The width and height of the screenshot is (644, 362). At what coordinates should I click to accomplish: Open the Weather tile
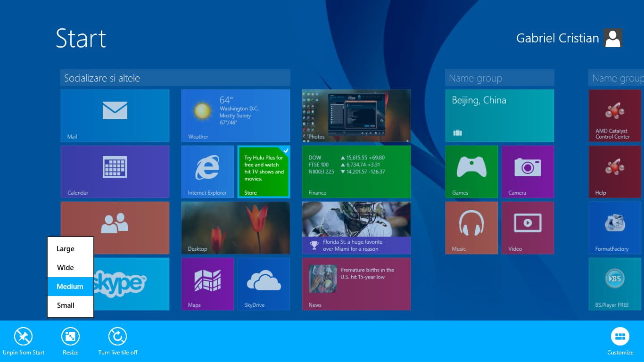point(236,115)
